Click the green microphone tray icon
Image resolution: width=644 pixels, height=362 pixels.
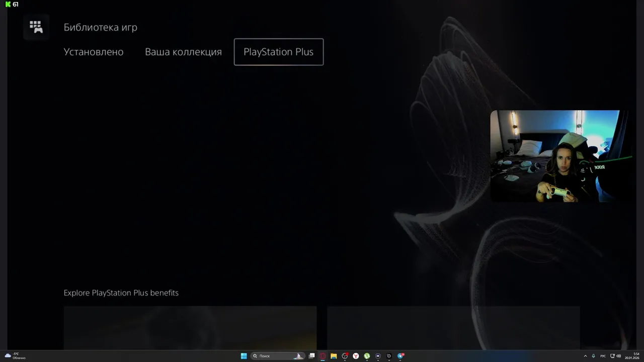[594, 356]
